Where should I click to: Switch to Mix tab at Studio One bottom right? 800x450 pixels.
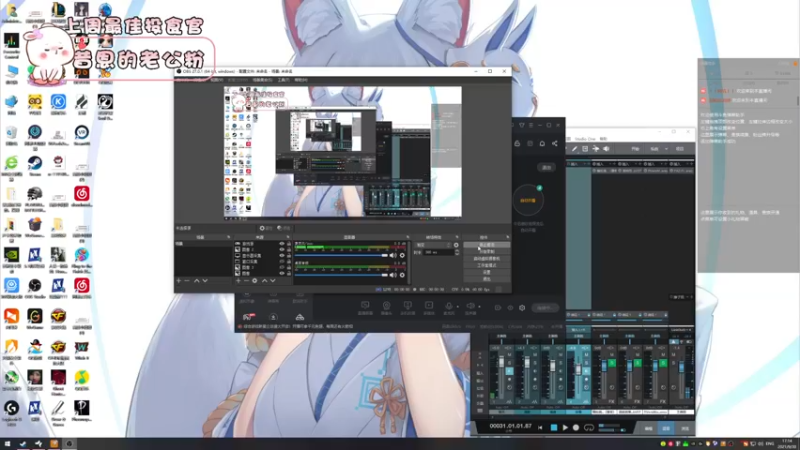tap(666, 429)
